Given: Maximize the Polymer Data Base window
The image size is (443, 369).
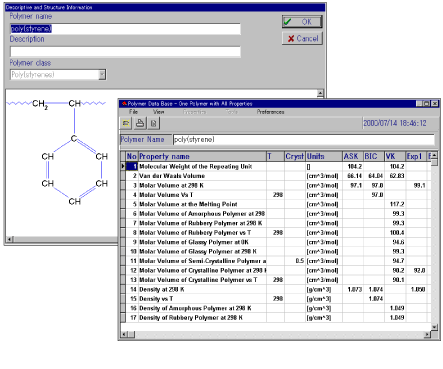Looking at the screenshot, I should 426,104.
